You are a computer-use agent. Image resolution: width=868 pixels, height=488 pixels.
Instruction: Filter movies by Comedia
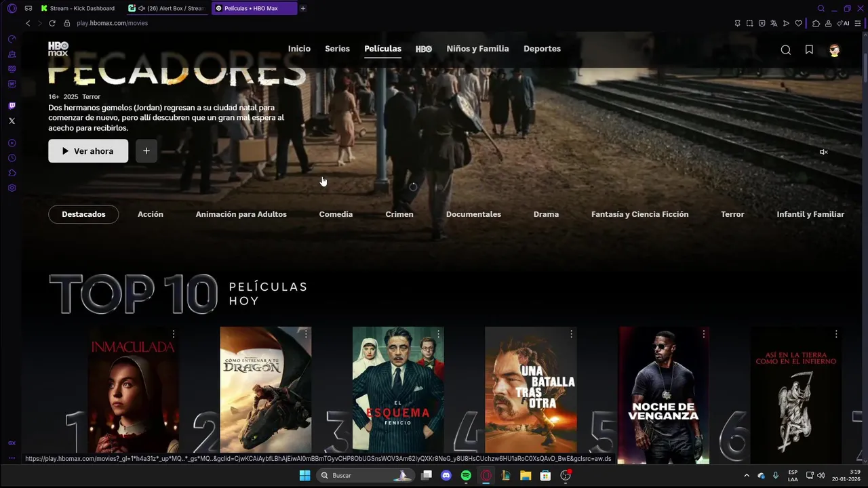coord(336,214)
